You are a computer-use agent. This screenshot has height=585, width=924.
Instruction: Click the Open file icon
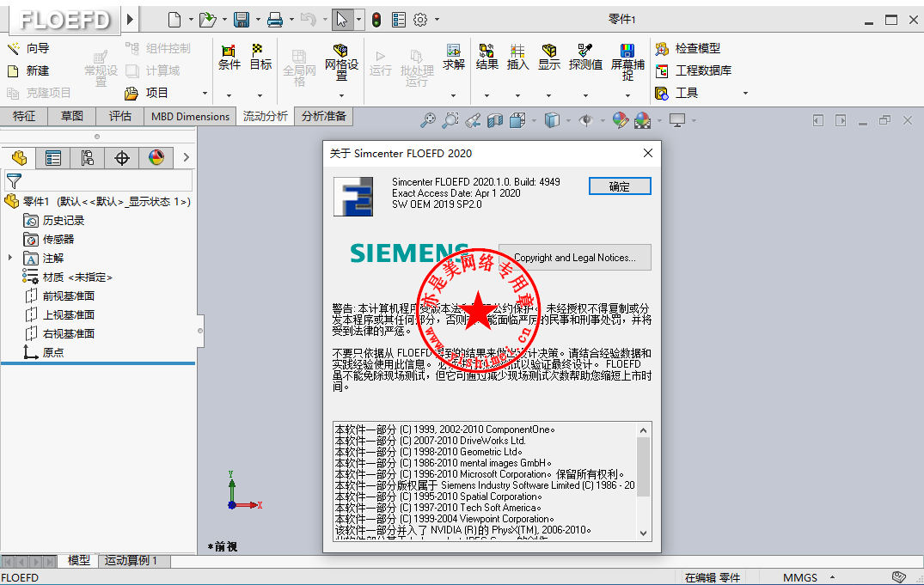[207, 20]
